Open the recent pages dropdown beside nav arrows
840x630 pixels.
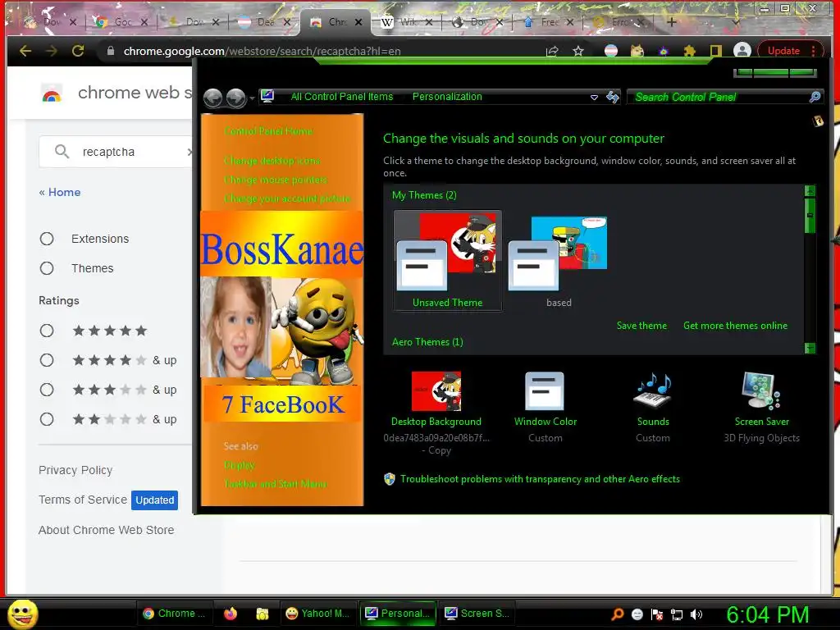[251, 98]
